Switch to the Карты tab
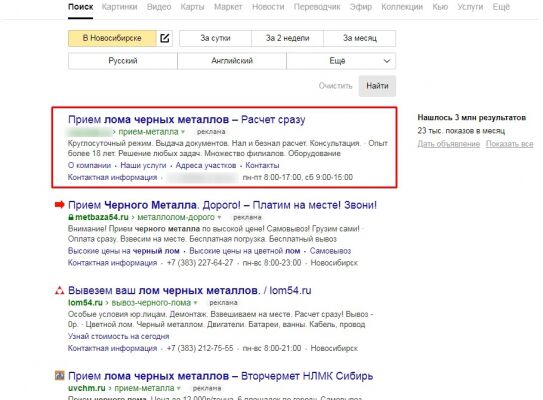The height and width of the screenshot is (400, 543). (192, 7)
